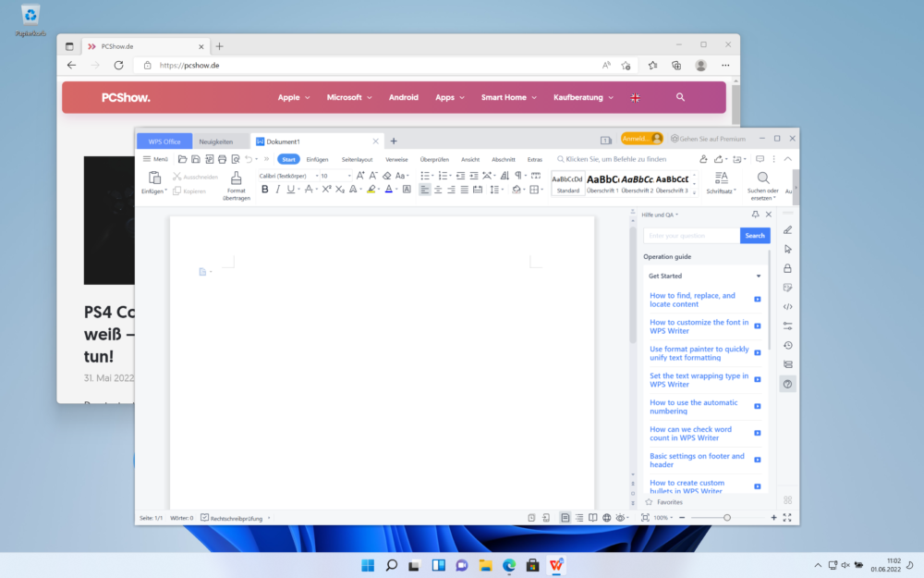This screenshot has height=578, width=924.
Task: Click 'Enter your question' input field
Action: (x=691, y=235)
